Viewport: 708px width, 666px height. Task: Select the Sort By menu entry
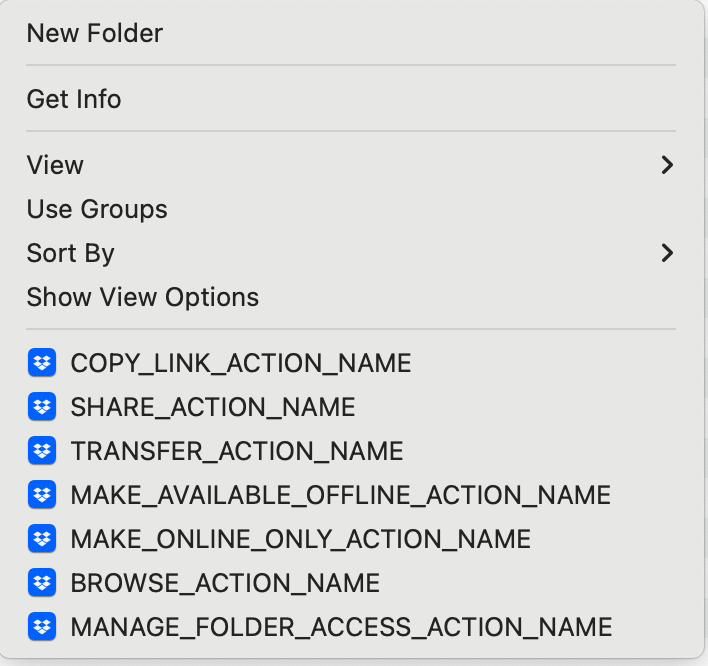click(71, 253)
